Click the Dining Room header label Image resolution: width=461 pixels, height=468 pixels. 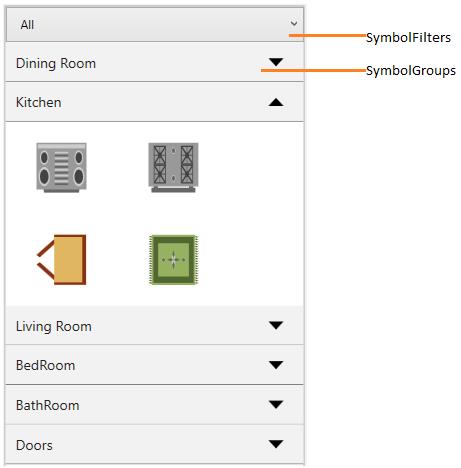pyautogui.click(x=56, y=63)
